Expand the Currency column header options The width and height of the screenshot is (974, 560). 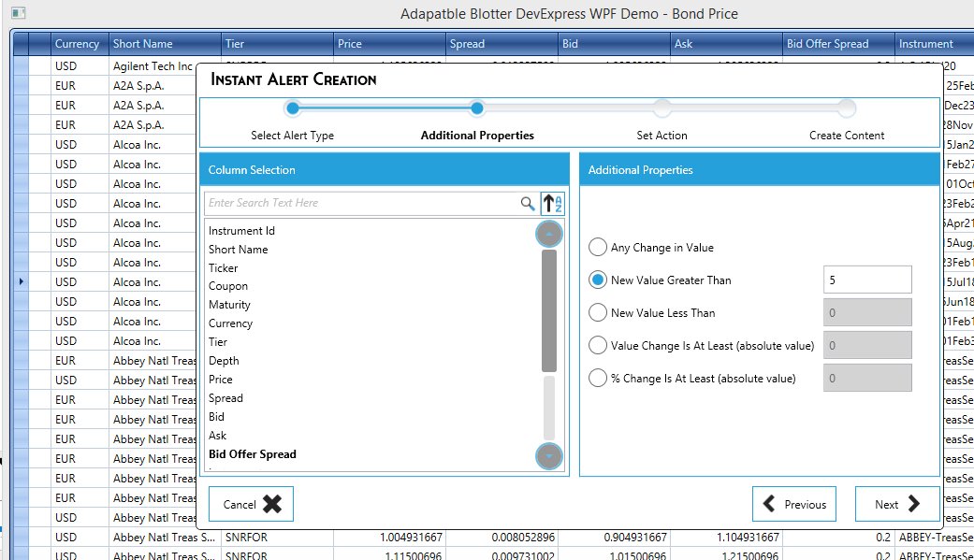79,43
